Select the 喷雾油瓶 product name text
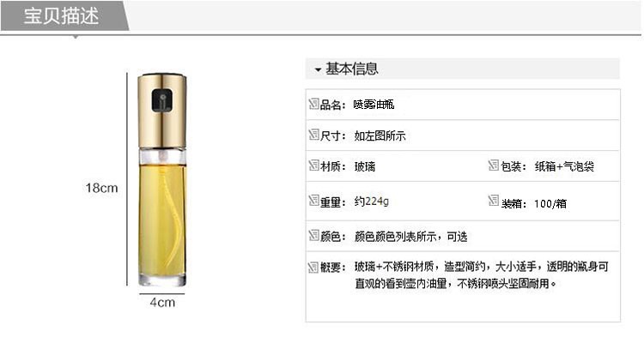This screenshot has height=343, width=644. [x=374, y=105]
